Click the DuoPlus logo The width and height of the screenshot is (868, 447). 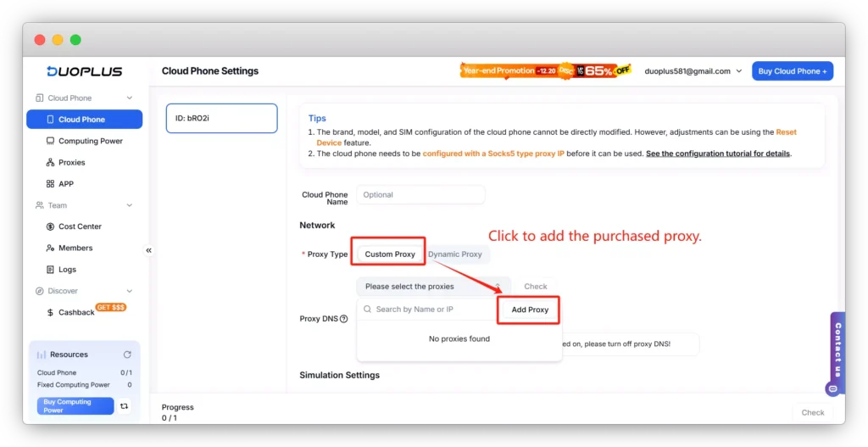point(85,71)
